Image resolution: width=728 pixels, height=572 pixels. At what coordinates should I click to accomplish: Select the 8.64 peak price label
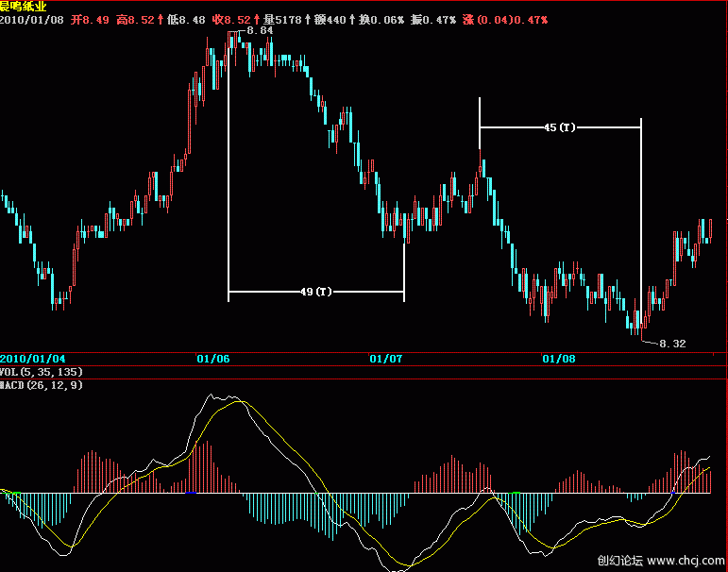[x=260, y=31]
